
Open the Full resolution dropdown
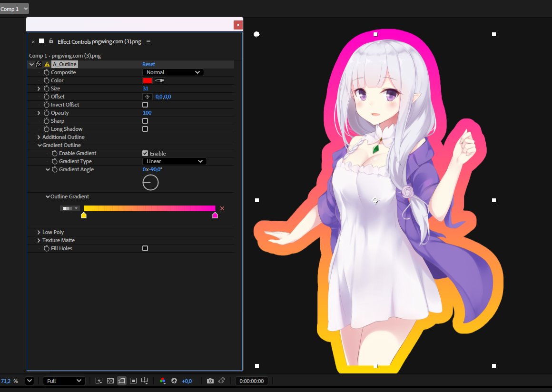coord(64,381)
